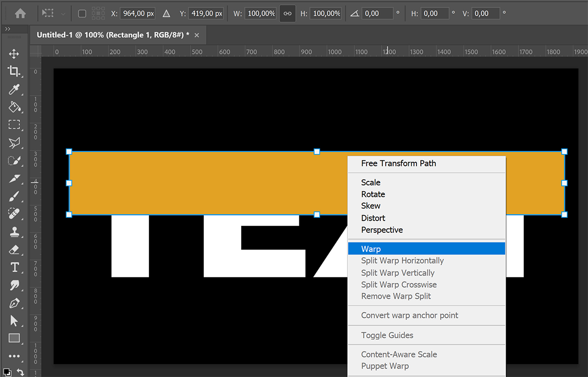Open the three-dots Edit Toolbar menu

(x=14, y=356)
